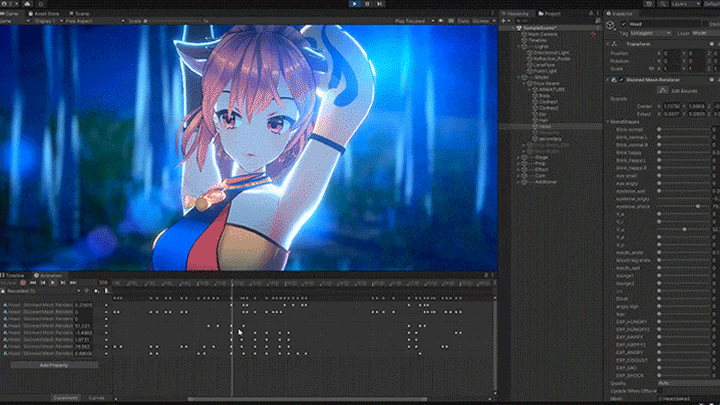Toggle filter by selection icon in Animation window
The height and width of the screenshot is (405, 720).
pos(87,291)
